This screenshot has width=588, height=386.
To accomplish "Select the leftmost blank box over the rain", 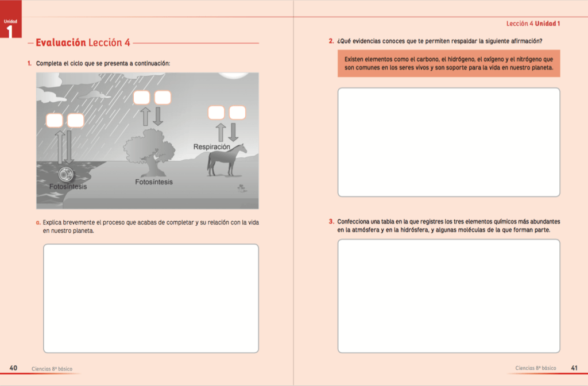I will click(x=55, y=121).
